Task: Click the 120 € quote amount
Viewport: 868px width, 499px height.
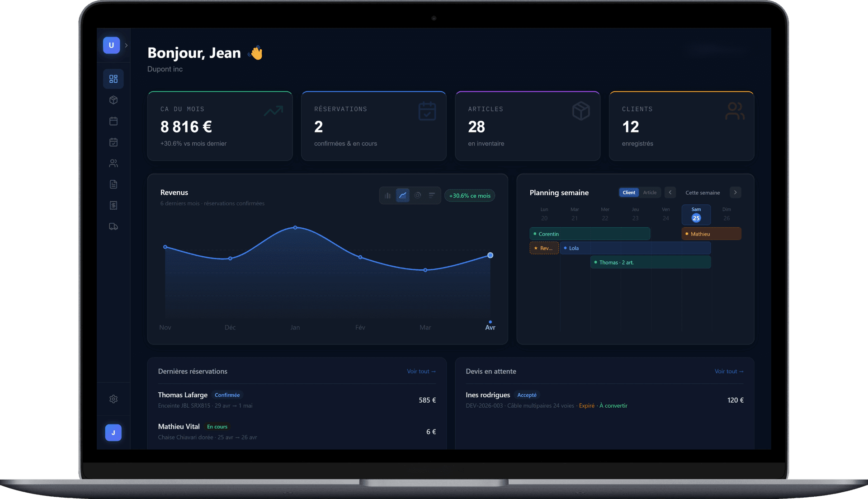Action: [x=736, y=400]
